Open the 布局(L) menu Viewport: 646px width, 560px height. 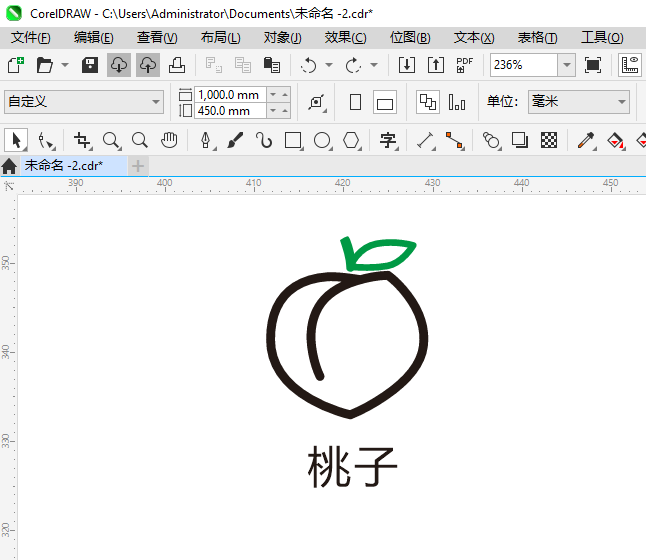coord(220,38)
